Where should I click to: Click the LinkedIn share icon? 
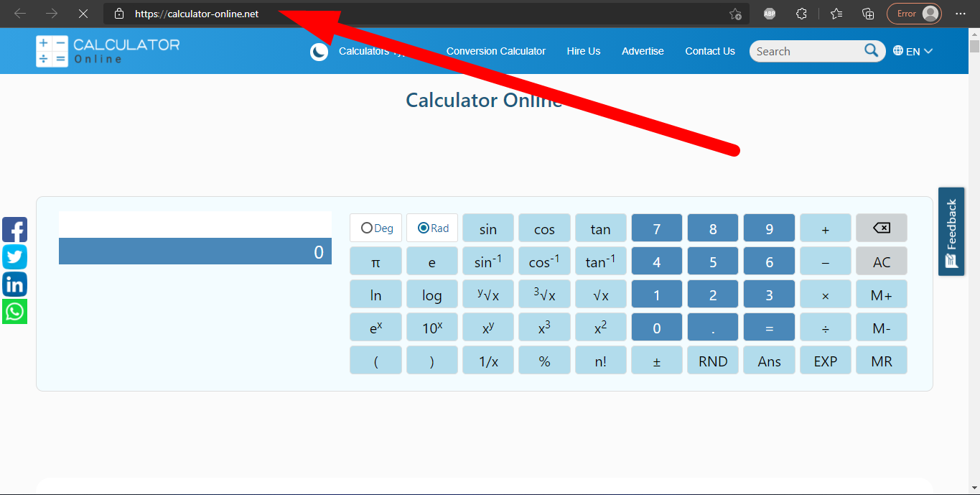(14, 284)
